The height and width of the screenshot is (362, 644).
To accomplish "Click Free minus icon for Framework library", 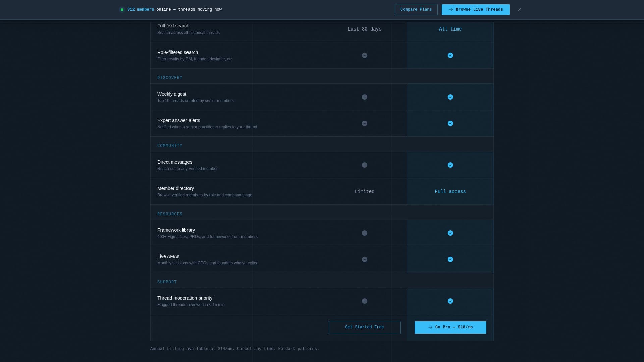I will 364,233.
